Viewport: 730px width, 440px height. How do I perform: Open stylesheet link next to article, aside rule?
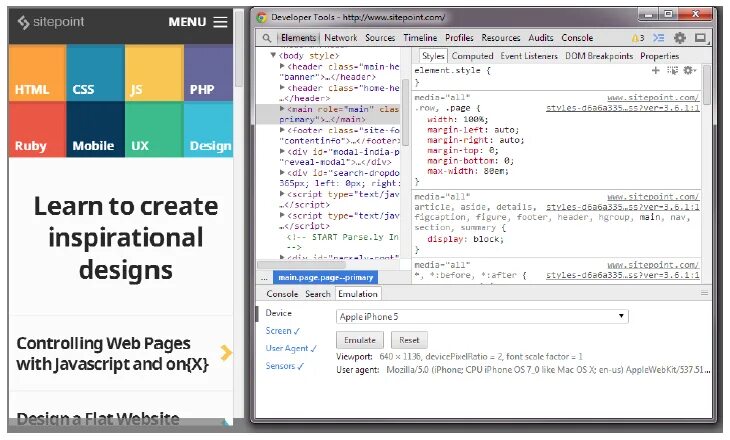(622, 207)
